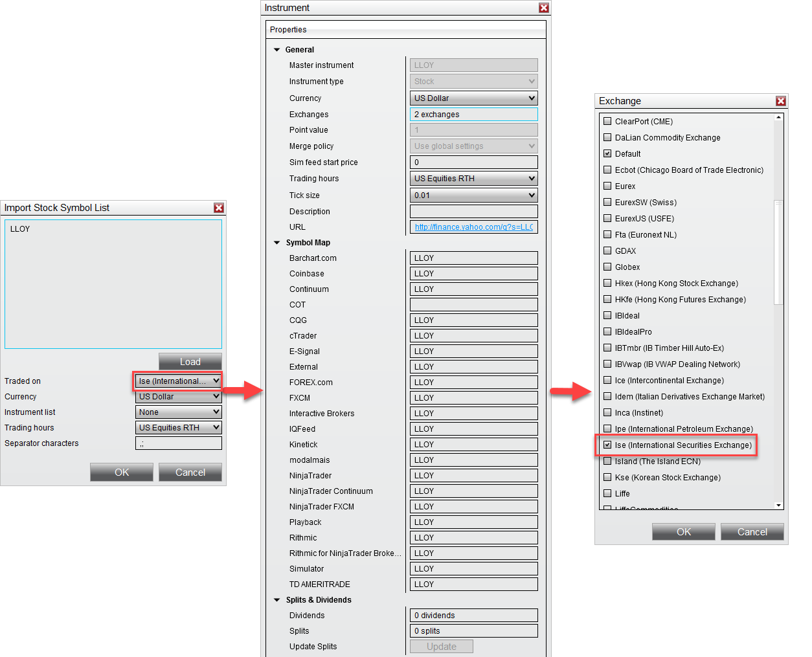
Task: Open Currency dropdown in Import dialog
Action: point(179,397)
